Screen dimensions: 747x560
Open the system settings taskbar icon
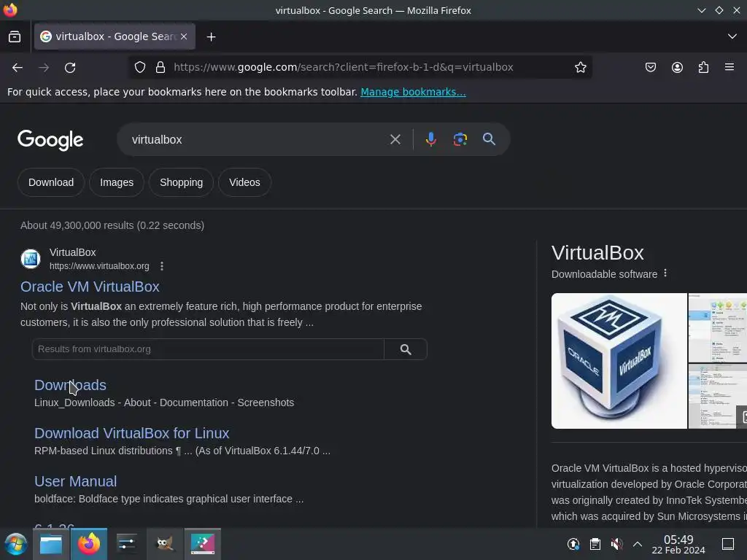click(127, 544)
